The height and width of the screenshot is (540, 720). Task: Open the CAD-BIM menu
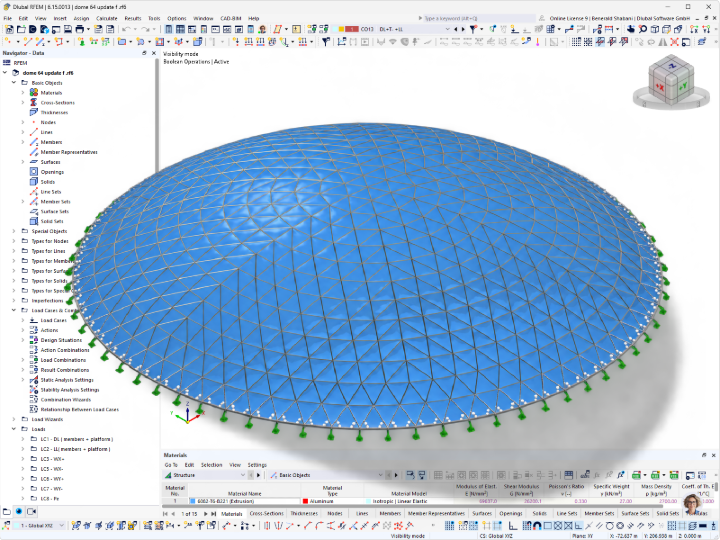(x=231, y=18)
